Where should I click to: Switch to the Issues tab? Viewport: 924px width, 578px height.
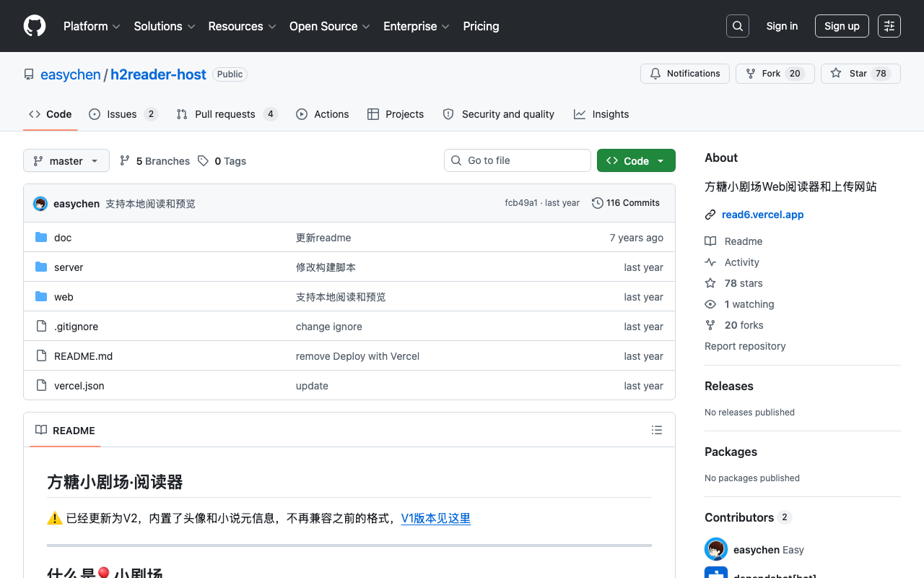click(123, 114)
